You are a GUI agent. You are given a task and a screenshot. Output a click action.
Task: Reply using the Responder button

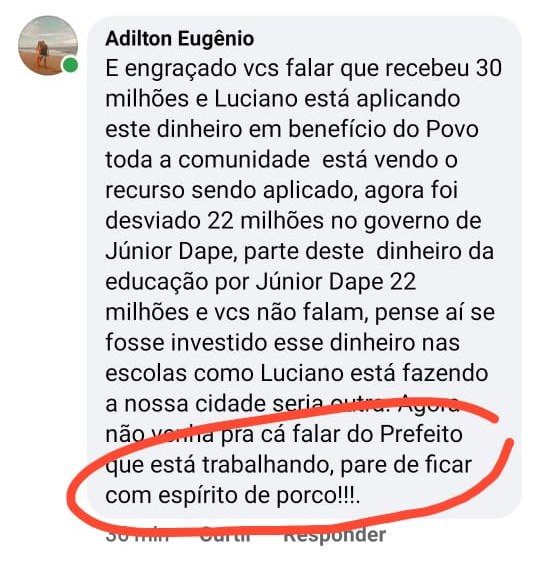tap(335, 535)
